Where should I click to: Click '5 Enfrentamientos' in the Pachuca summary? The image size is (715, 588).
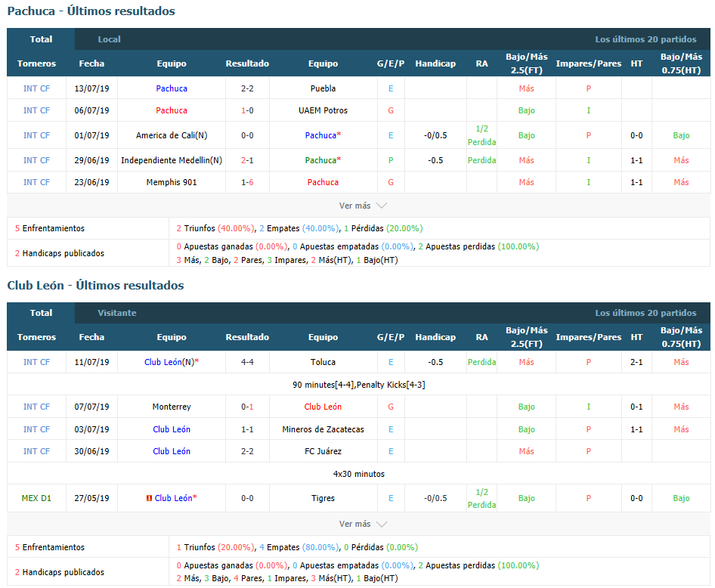pos(50,228)
